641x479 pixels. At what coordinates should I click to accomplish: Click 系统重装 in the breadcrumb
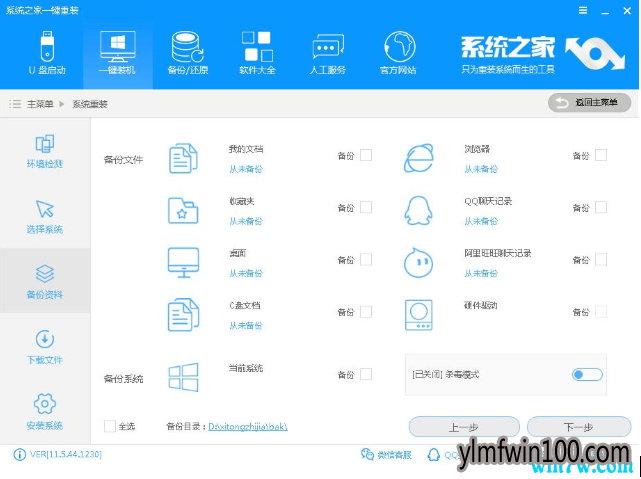90,104
